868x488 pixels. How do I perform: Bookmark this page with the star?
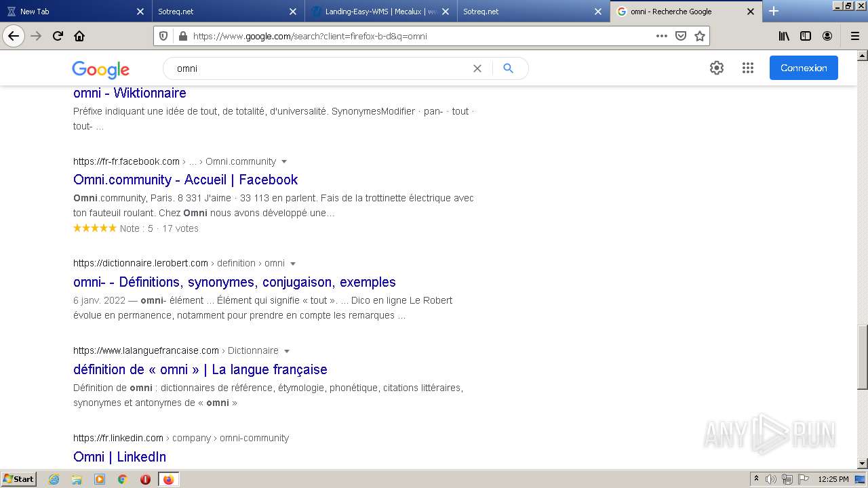tap(700, 36)
